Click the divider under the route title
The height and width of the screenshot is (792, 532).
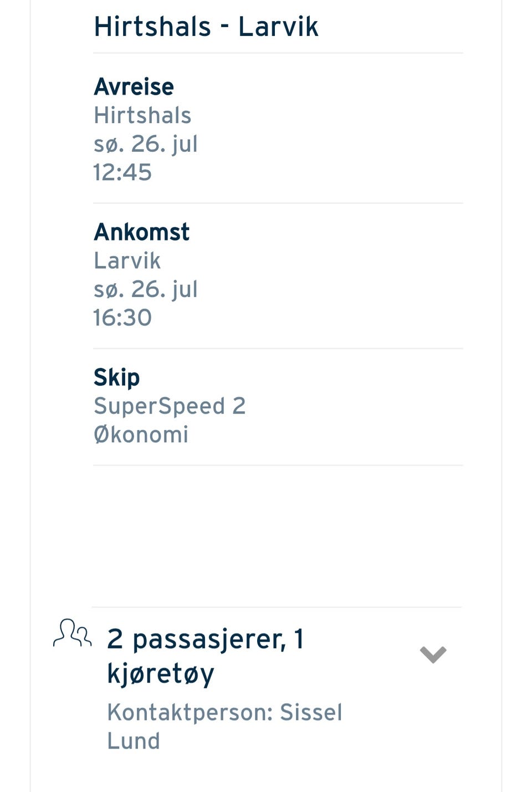coord(278,53)
